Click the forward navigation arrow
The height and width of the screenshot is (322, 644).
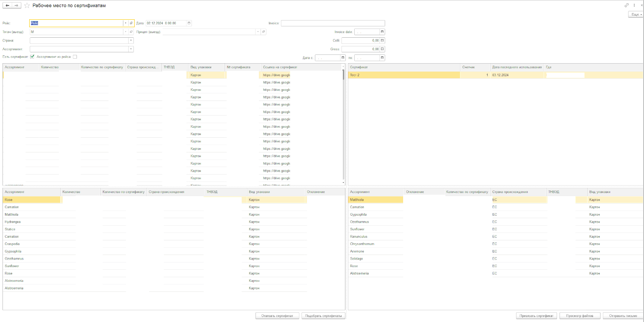[16, 5]
